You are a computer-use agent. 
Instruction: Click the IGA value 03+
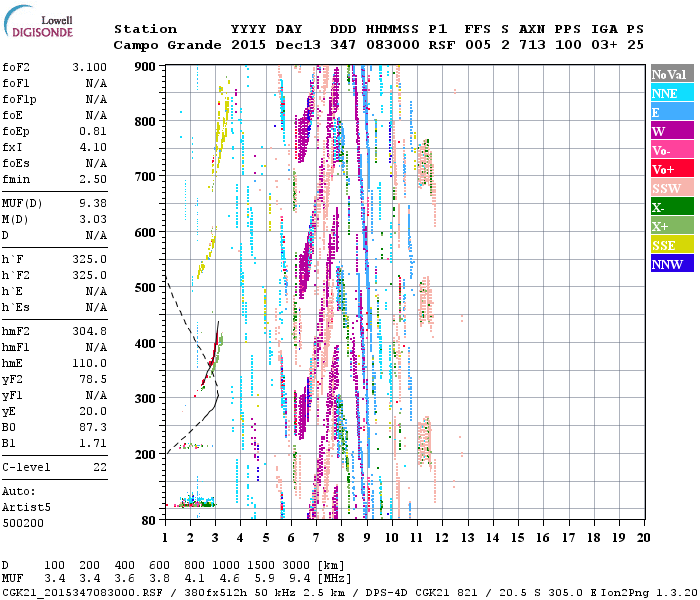(604, 45)
